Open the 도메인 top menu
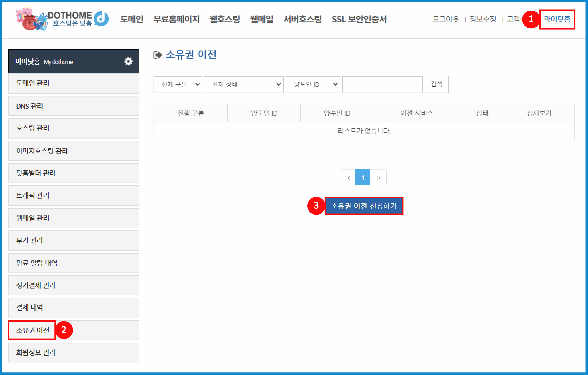 [x=132, y=19]
